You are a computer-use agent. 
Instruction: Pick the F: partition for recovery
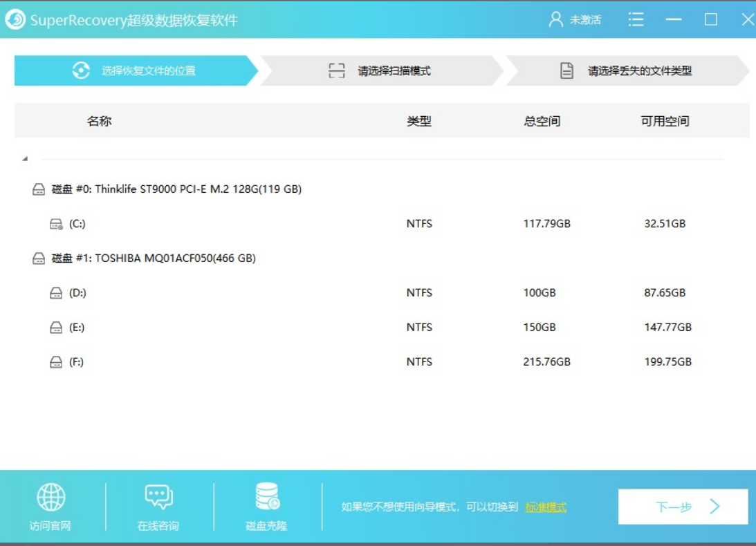[x=77, y=362]
